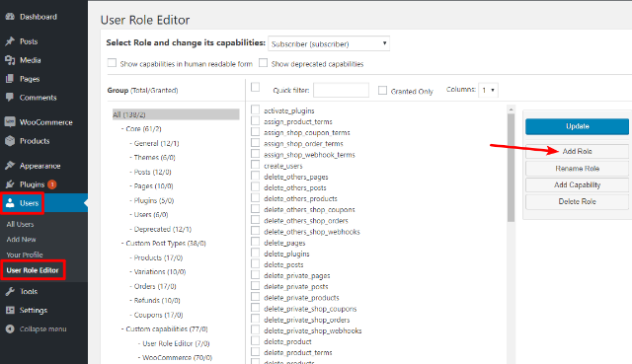The image size is (632, 364).
Task: Click the Dashboard gauge icon
Action: coord(10,17)
